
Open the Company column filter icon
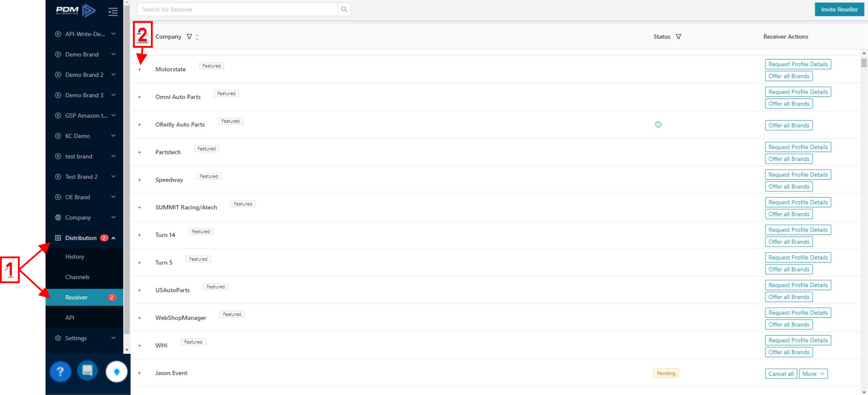189,36
